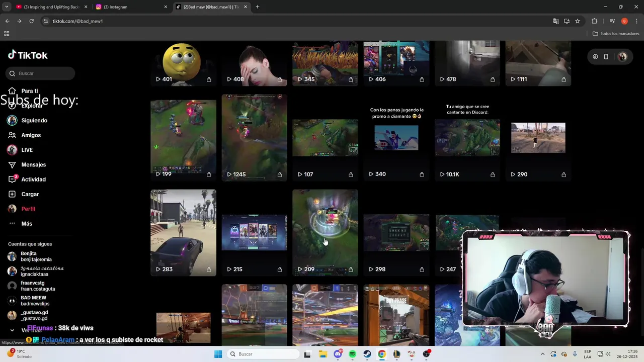Screen dimensions: 644x362
Task: Open Actividad notifications
Action: point(33,179)
